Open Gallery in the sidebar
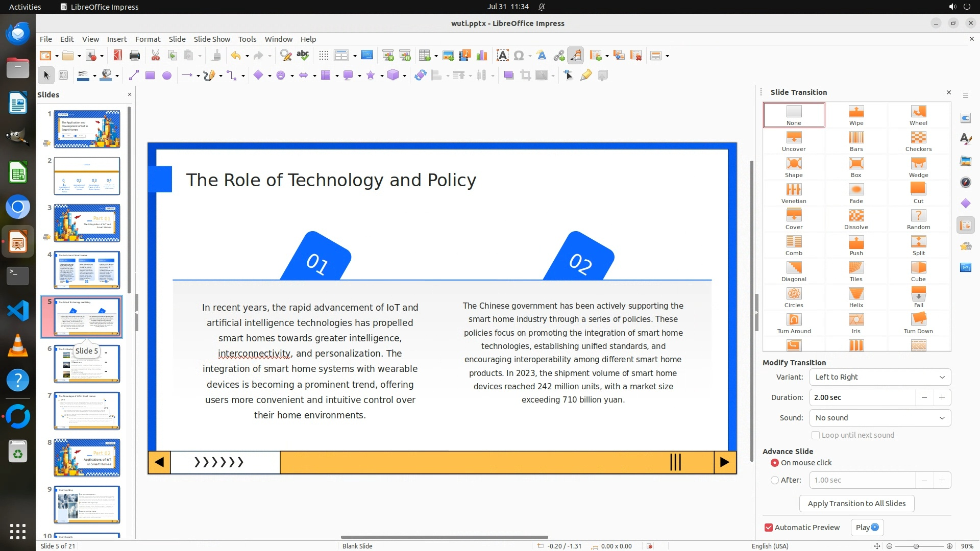 (965, 161)
